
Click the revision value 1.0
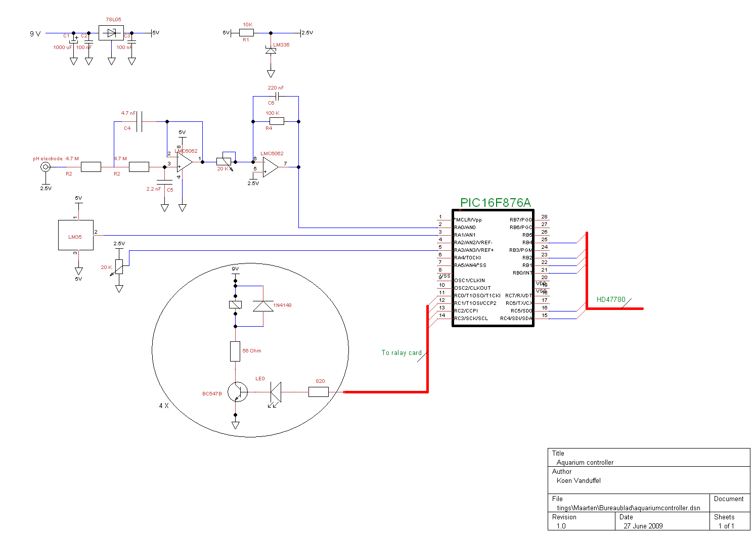tap(561, 526)
